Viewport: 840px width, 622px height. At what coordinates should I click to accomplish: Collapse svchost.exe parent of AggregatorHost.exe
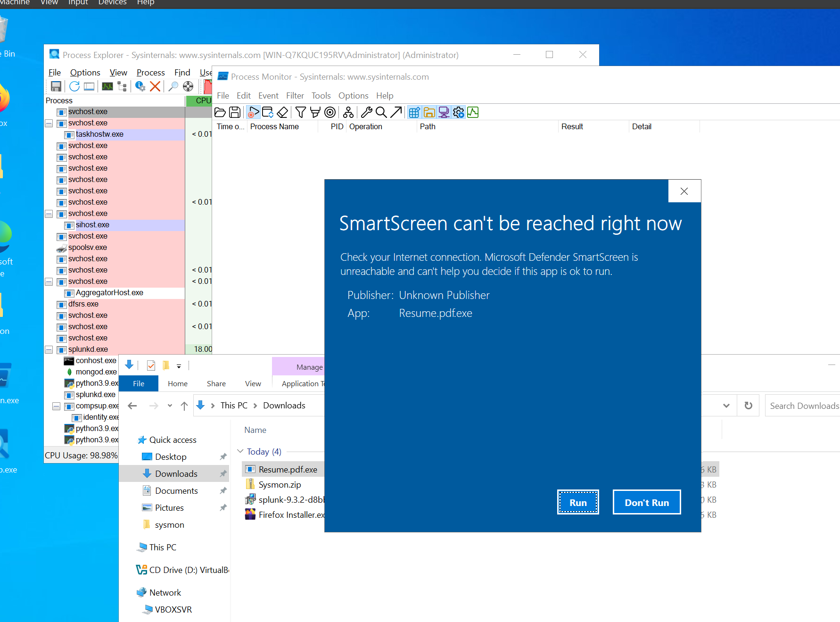coord(49,282)
